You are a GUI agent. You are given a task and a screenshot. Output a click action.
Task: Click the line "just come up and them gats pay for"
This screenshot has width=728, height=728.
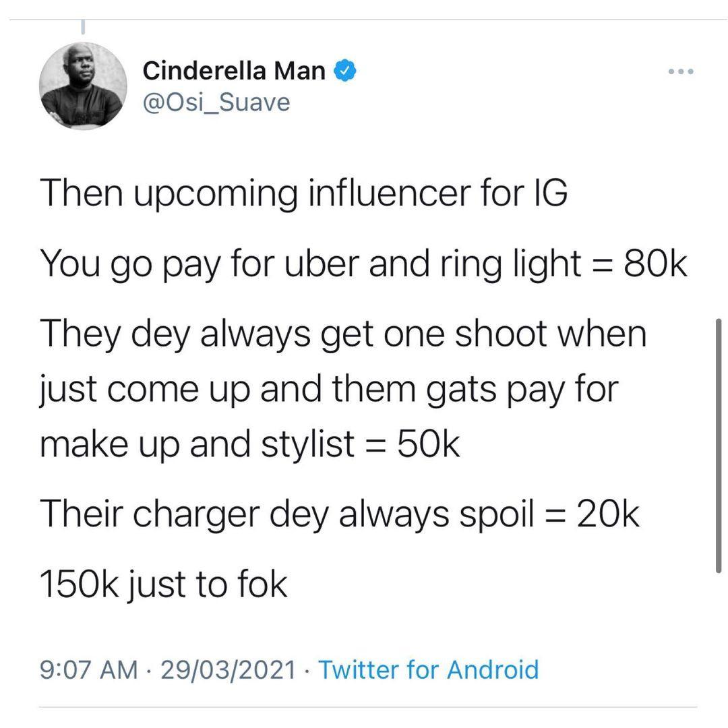coord(330,390)
